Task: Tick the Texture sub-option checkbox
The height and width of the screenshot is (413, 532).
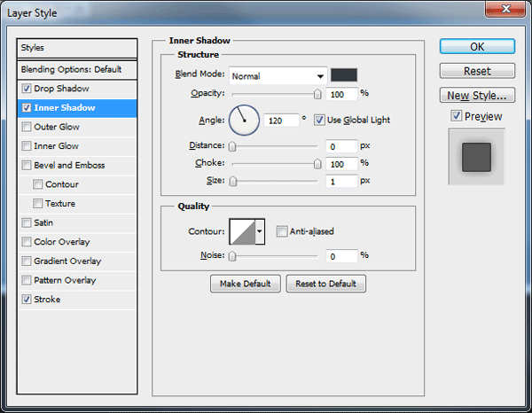Action: tap(37, 204)
